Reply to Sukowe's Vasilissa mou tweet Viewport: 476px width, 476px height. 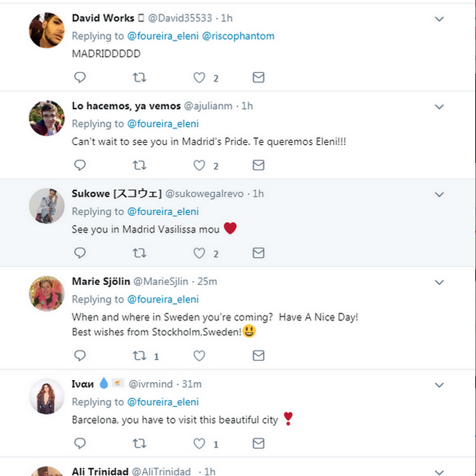click(x=80, y=253)
